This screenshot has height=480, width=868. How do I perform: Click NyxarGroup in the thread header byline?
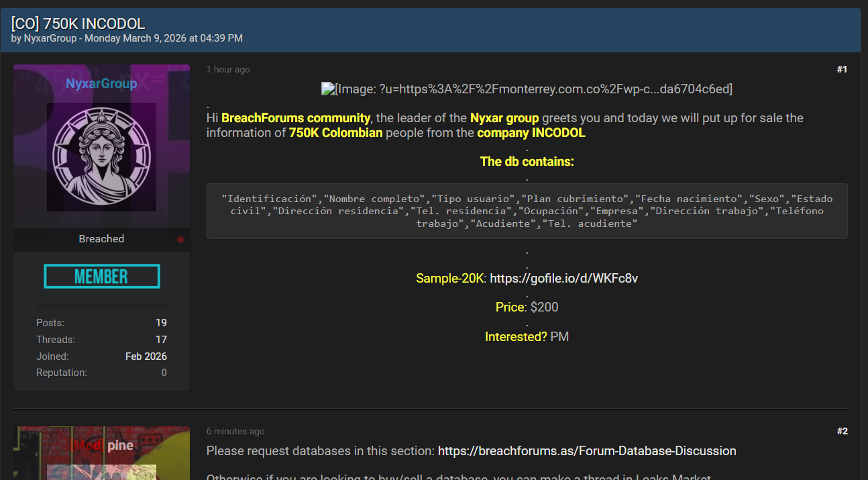[50, 38]
